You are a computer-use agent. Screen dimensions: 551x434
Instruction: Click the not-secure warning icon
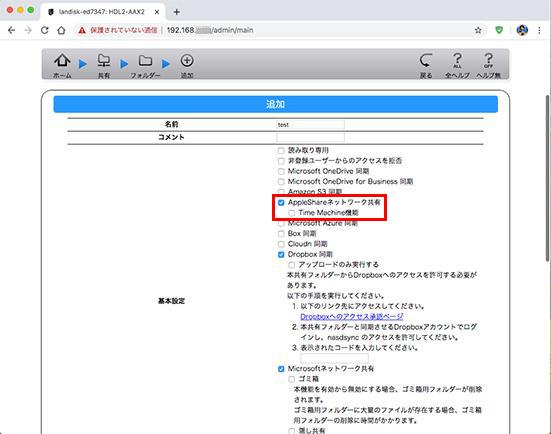point(82,31)
